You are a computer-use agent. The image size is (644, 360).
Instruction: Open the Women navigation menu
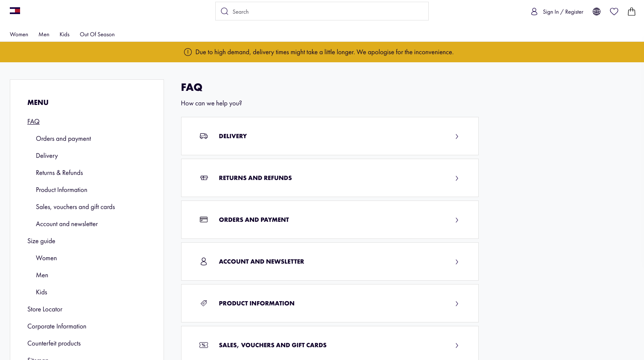19,34
